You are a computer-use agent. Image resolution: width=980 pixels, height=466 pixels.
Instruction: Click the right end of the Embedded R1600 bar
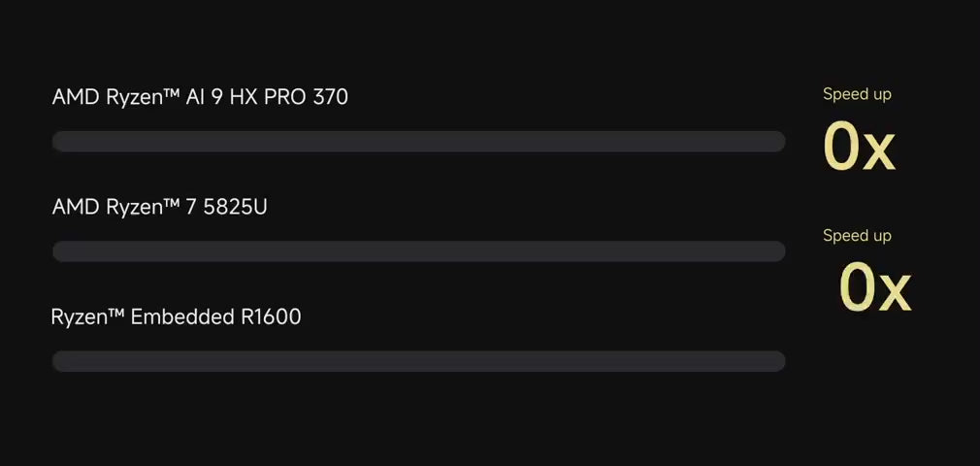[x=776, y=361]
